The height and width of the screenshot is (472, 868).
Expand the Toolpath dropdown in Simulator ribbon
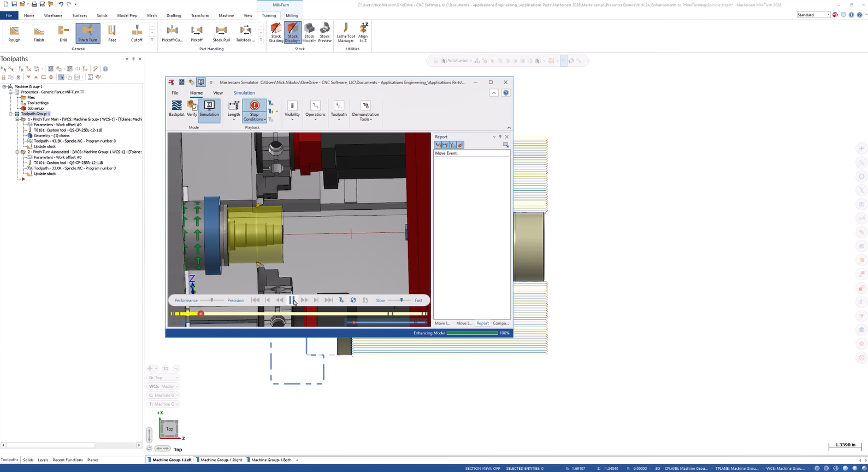click(339, 110)
